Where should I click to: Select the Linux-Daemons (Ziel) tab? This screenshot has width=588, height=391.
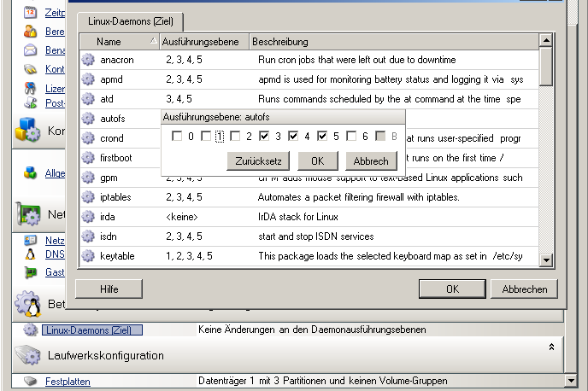[131, 21]
